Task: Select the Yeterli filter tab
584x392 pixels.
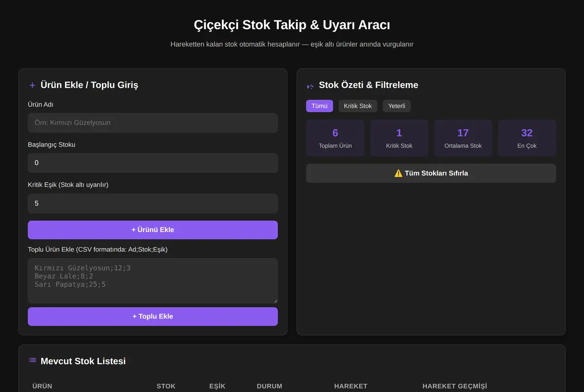Action: [x=397, y=106]
